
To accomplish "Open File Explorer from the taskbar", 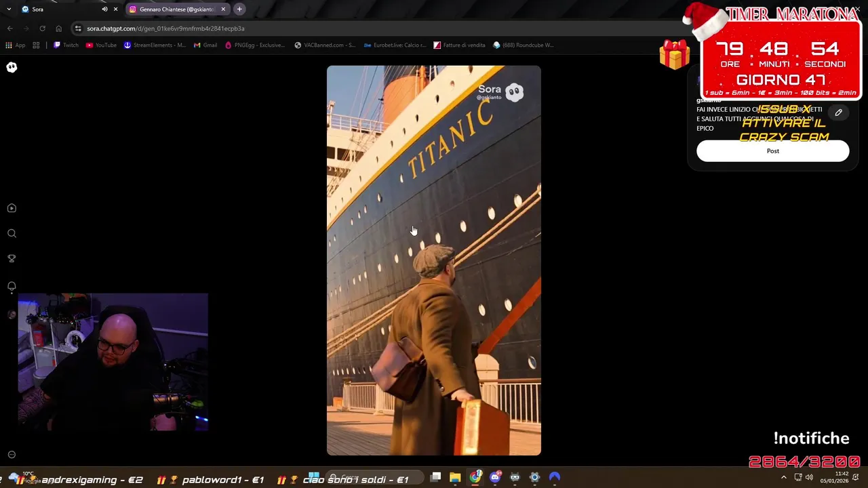I will point(455,477).
